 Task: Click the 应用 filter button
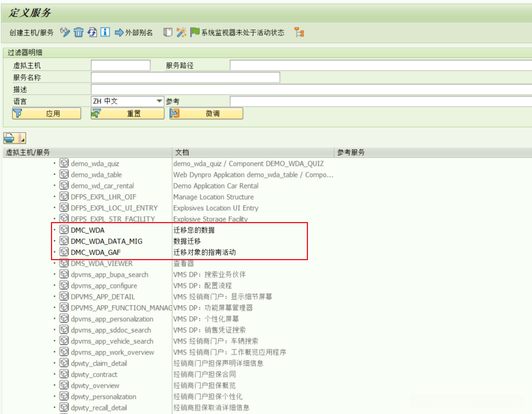click(x=46, y=113)
